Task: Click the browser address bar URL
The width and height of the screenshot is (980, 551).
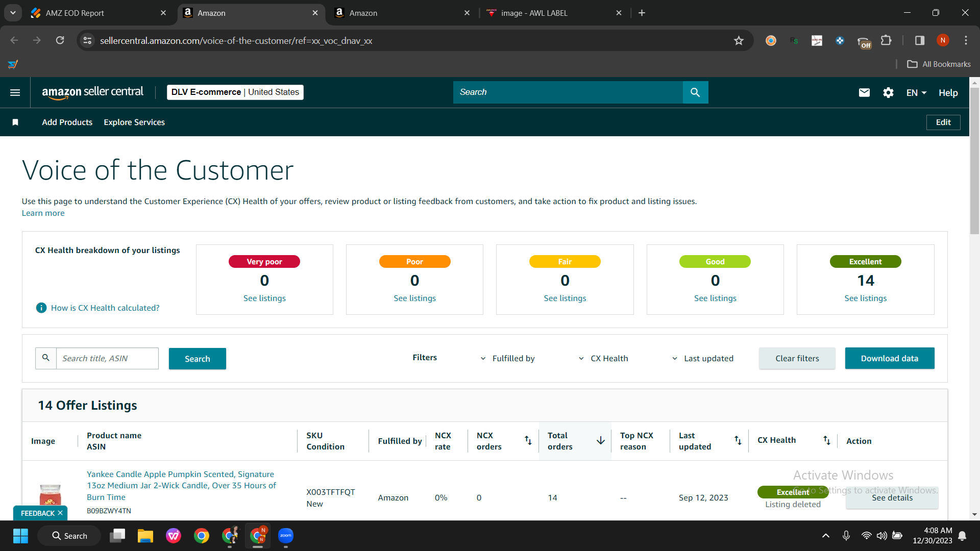Action: [236, 40]
